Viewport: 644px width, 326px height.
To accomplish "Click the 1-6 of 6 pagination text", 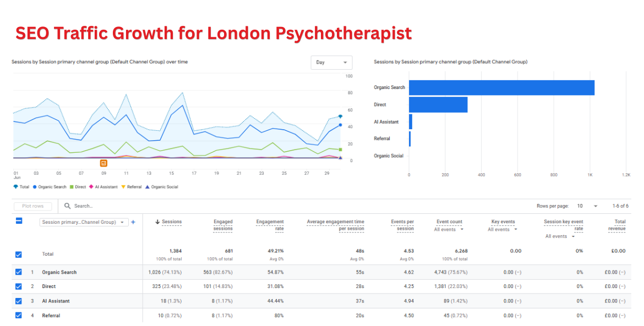I will coord(620,206).
